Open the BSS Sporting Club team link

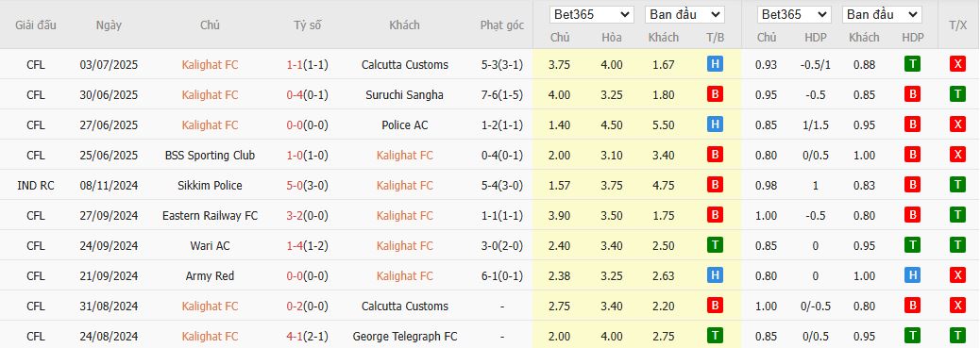210,155
